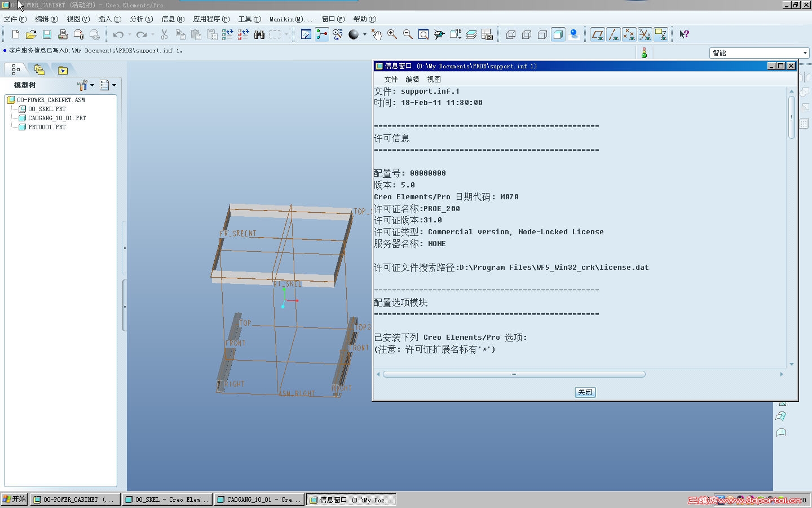Image resolution: width=812 pixels, height=508 pixels.
Task: Activate the Zoom Out magnifier tool
Action: pos(408,34)
